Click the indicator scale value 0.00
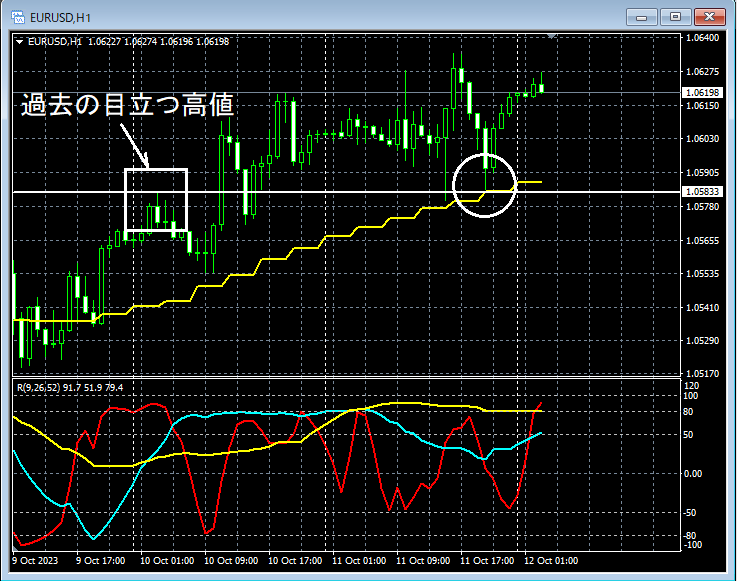This screenshot has height=581, width=738. pyautogui.click(x=692, y=474)
